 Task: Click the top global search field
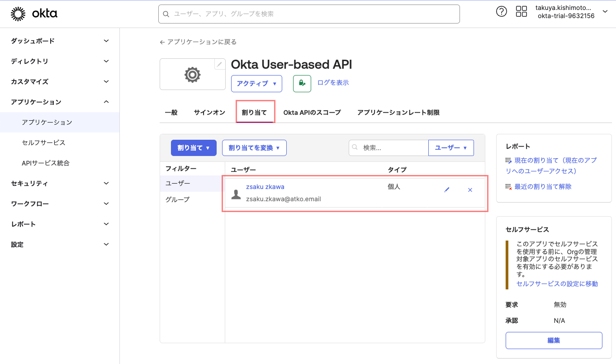(309, 14)
